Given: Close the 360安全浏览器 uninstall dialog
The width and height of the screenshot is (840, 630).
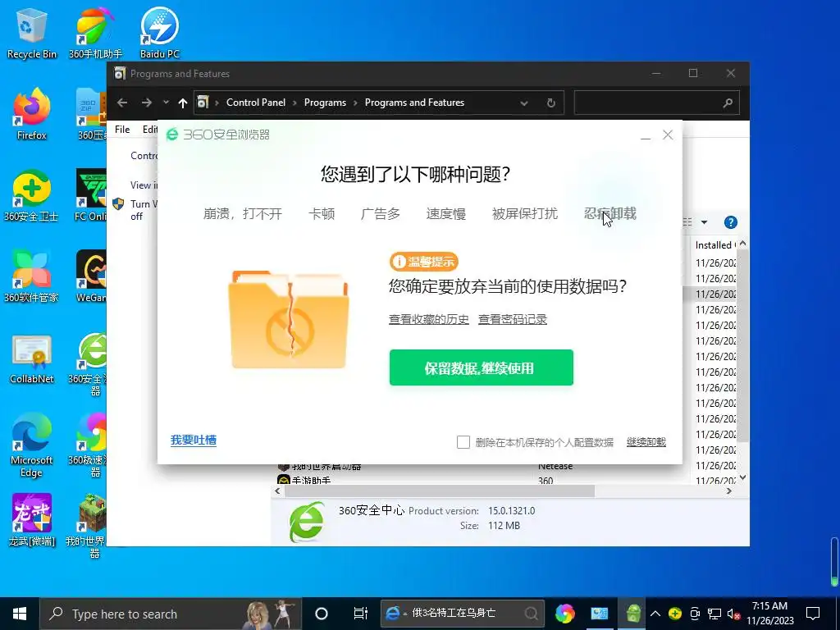Looking at the screenshot, I should click(668, 135).
